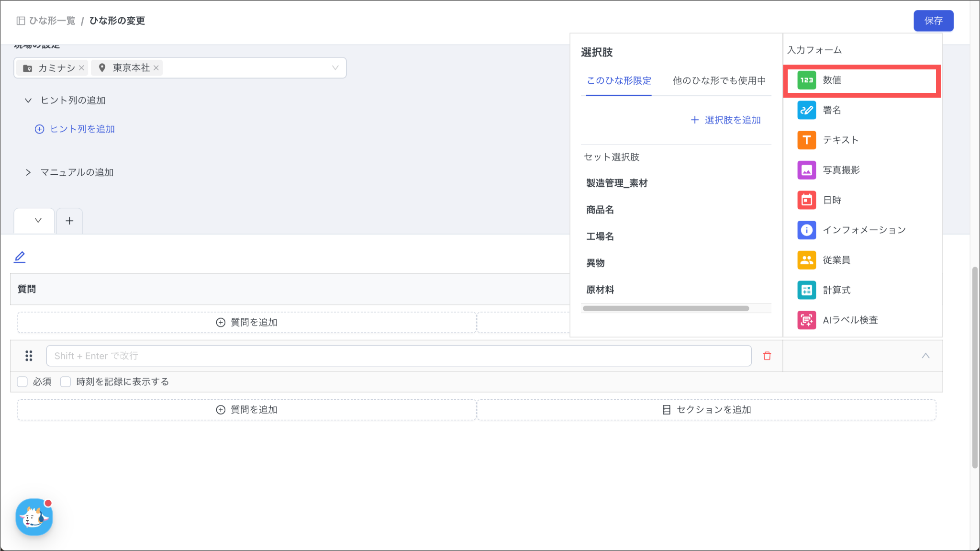980x551 pixels.
Task: Click the horizontal scrollbar in the choice list
Action: tap(666, 308)
